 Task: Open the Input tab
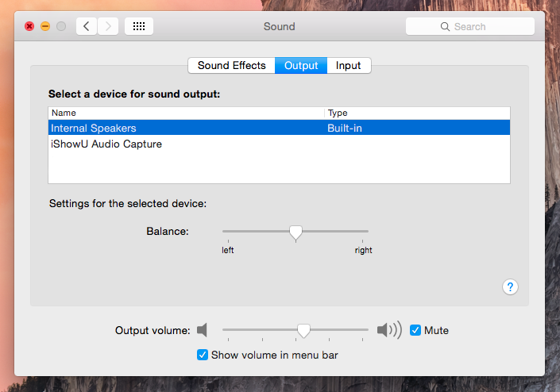(348, 66)
